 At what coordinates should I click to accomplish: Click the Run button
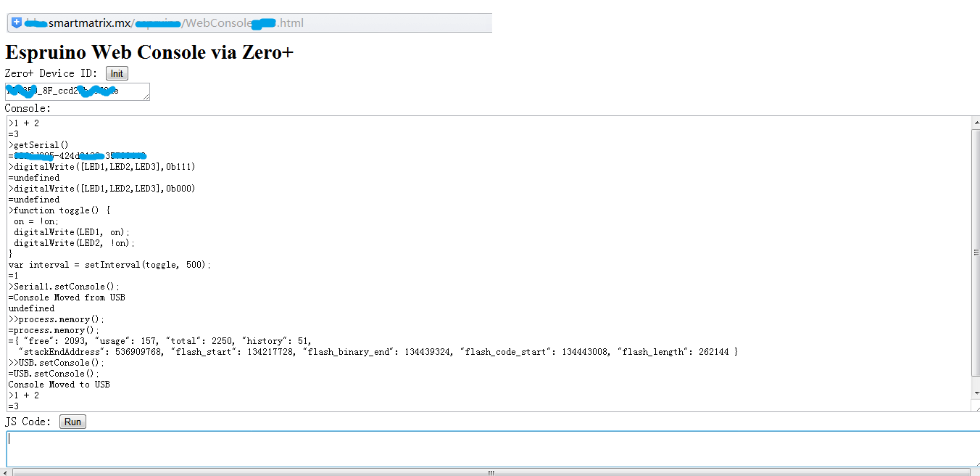click(72, 422)
